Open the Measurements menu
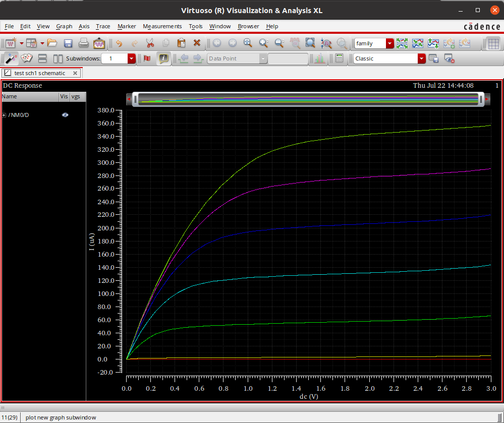Image resolution: width=504 pixels, height=423 pixels. tap(162, 26)
